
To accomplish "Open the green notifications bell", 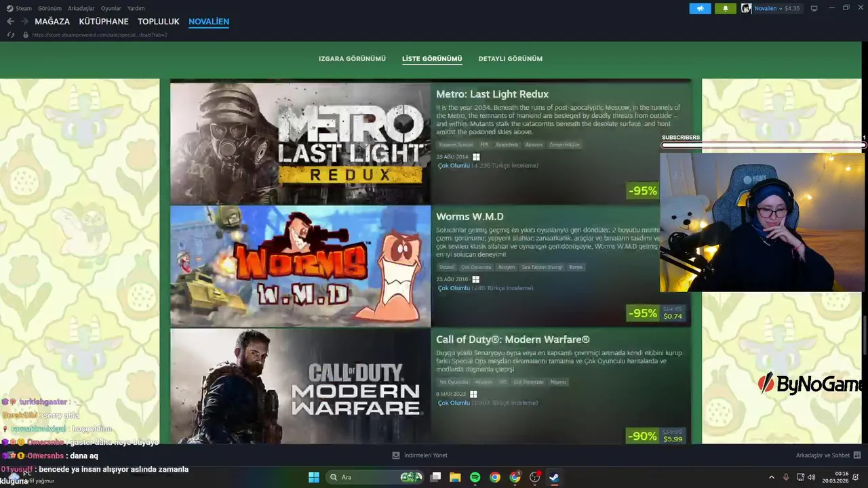I will [726, 8].
